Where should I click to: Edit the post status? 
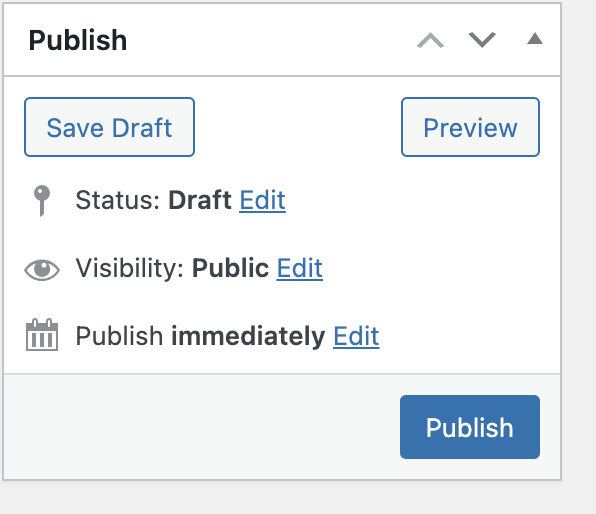[262, 200]
